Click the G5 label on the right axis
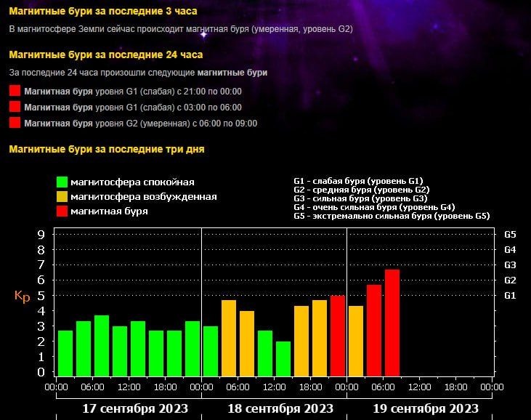This screenshot has height=420, width=531. tap(510, 235)
